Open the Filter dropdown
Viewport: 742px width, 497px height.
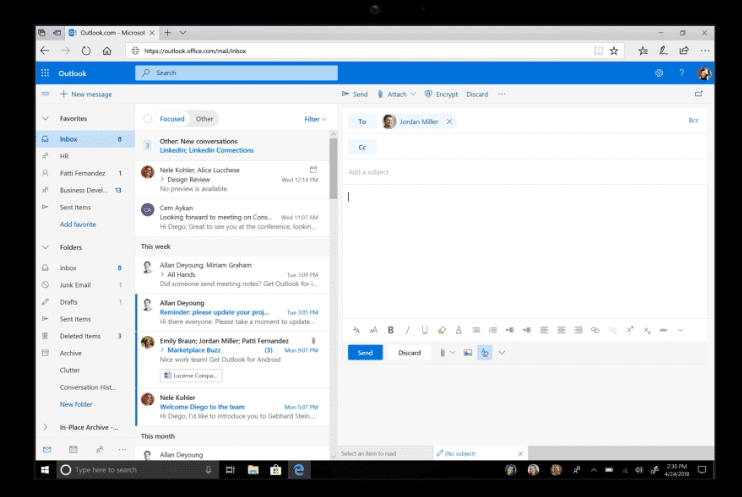315,119
